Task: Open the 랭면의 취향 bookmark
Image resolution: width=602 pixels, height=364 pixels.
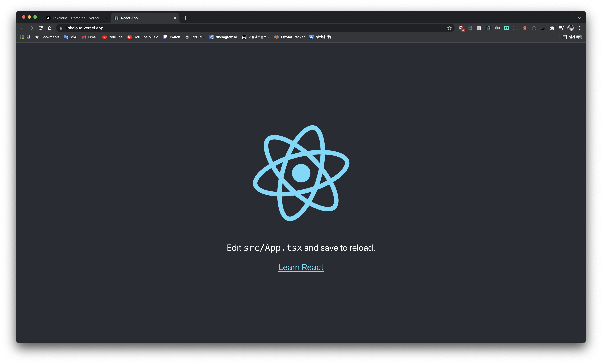Action: (321, 37)
